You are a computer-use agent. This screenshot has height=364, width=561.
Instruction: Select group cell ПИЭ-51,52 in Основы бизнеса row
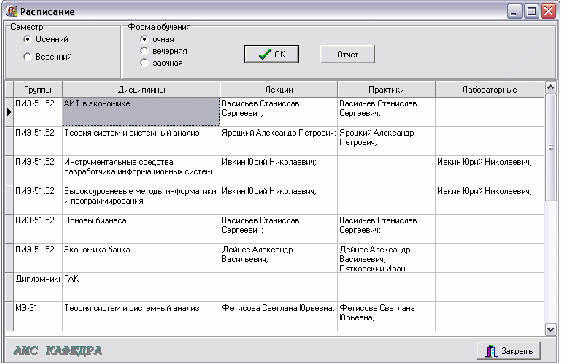38,229
